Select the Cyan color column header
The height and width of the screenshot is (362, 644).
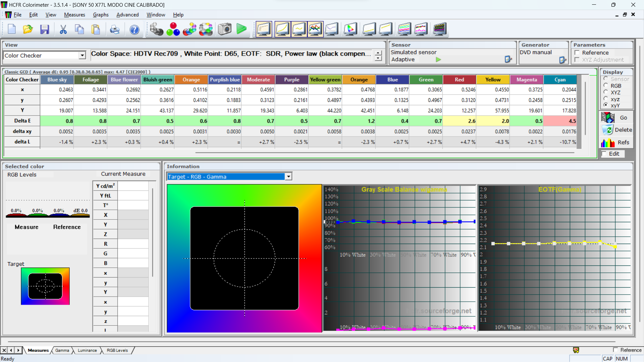click(560, 80)
